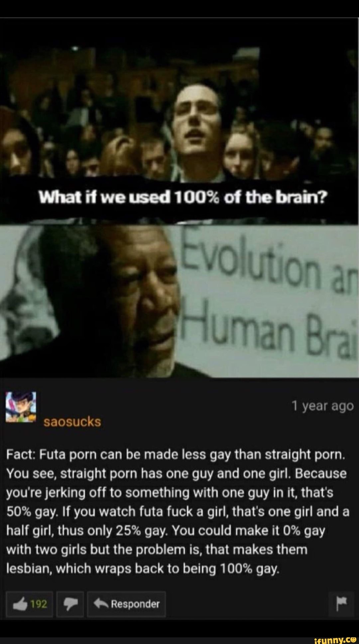Screen dimensions: 359x644
Task: Click the comment's last line about lesbian
Action: (x=143, y=569)
